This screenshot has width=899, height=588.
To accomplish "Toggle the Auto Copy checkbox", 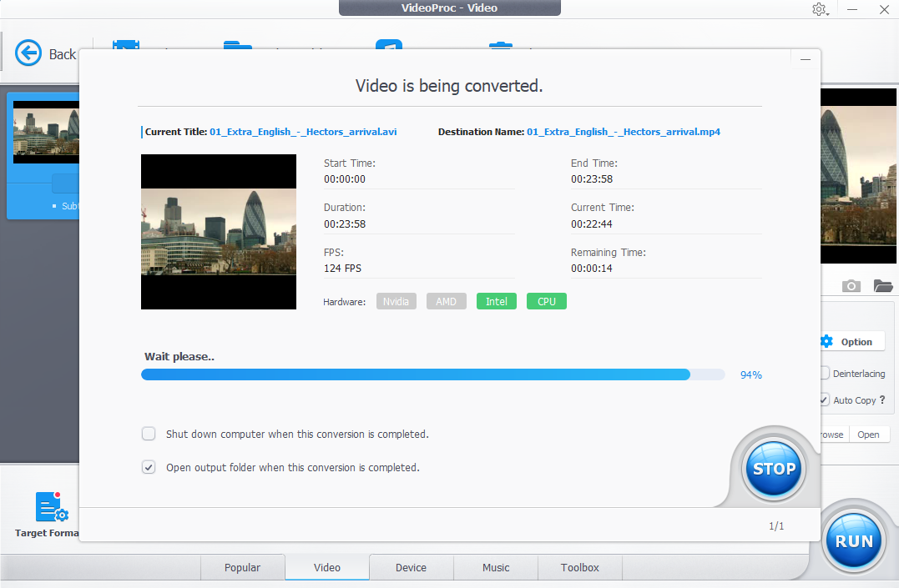I will click(825, 400).
